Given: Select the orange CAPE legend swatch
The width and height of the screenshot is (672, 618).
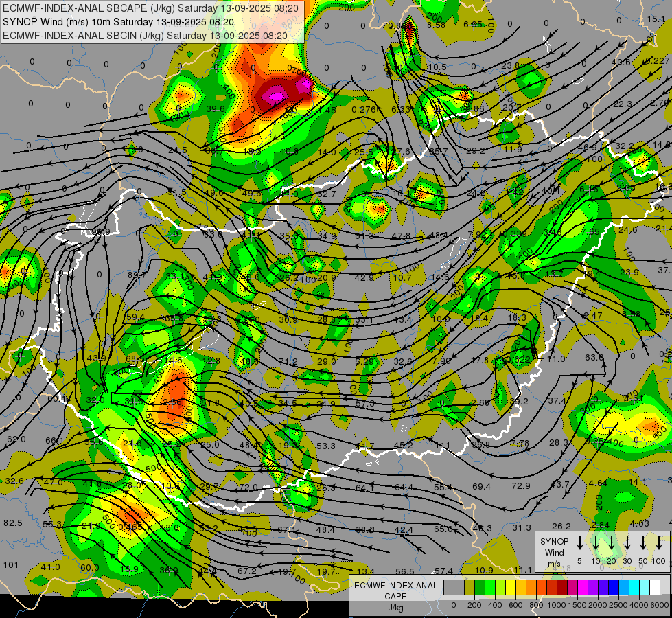Looking at the screenshot, I should 531,588.
